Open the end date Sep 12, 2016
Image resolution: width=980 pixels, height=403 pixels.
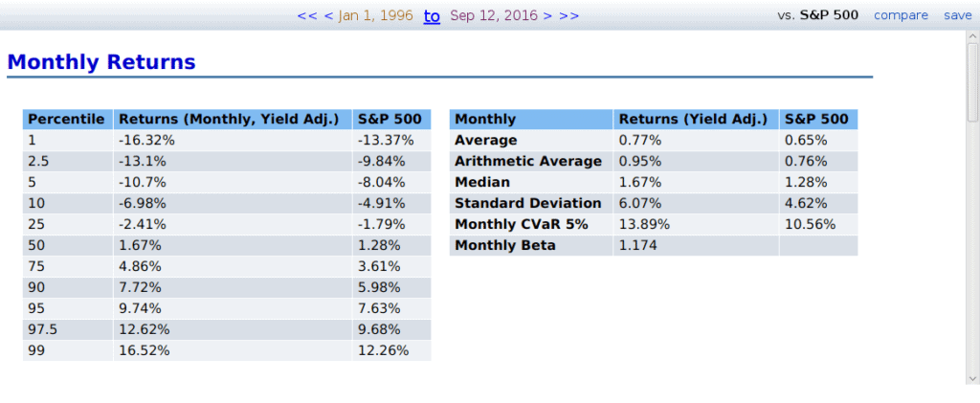pyautogui.click(x=494, y=15)
